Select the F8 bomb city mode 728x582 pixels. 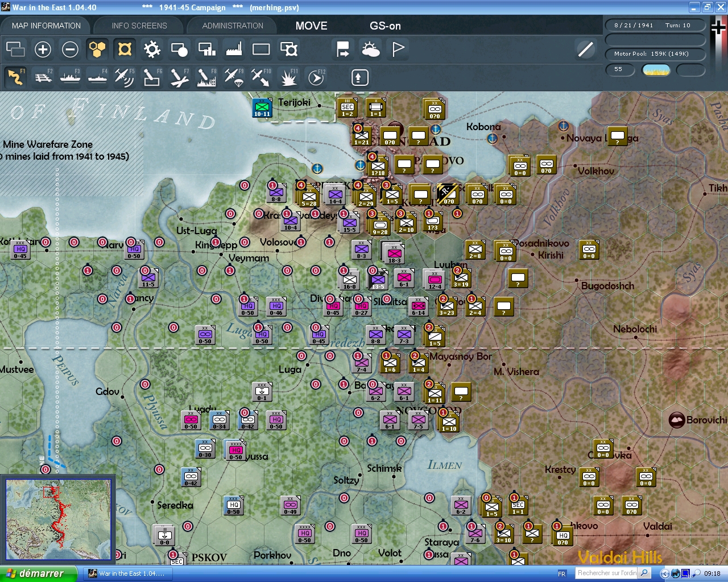pos(206,77)
